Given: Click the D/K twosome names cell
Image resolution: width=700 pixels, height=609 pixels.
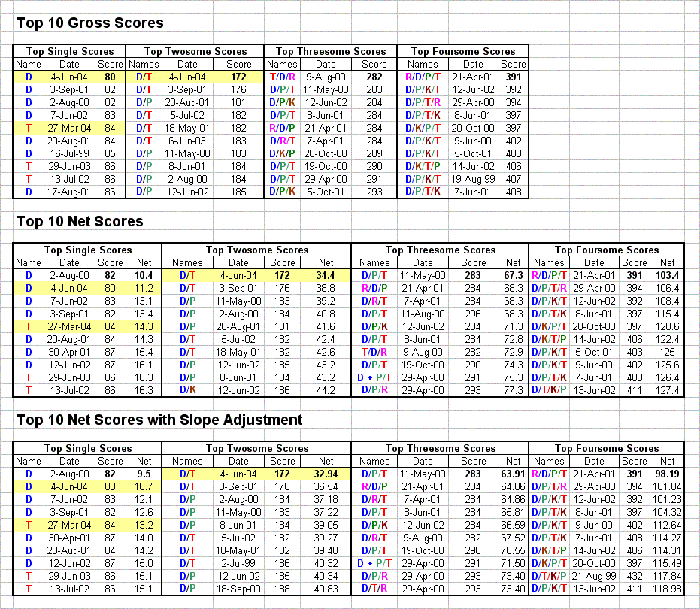Looking at the screenshot, I should [187, 390].
